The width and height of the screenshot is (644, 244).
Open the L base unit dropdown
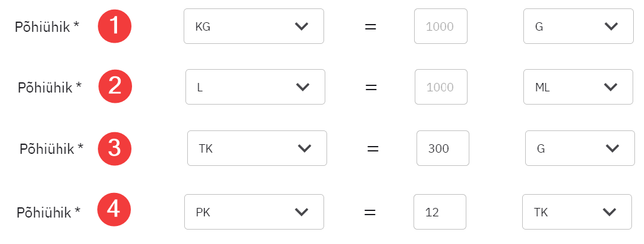[x=255, y=87]
